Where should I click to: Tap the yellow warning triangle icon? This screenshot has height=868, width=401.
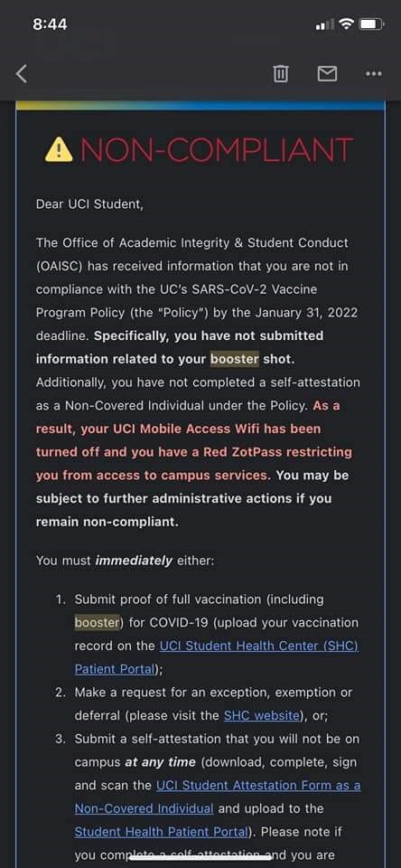click(59, 149)
